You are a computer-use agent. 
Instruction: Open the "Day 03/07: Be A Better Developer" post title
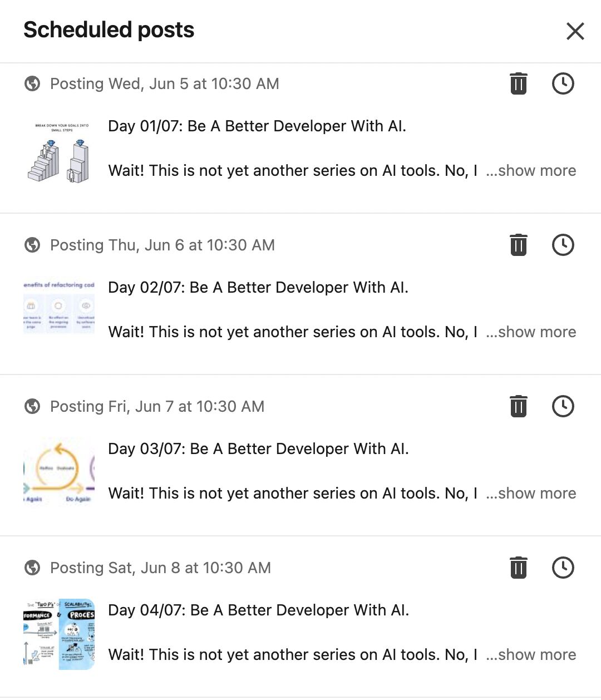[x=258, y=449]
